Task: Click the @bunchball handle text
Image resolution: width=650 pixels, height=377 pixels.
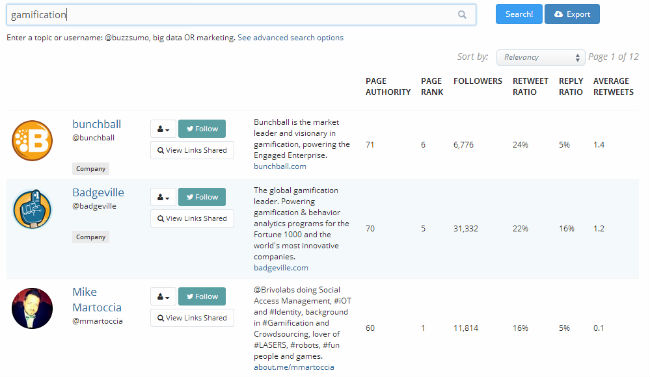Action: pos(93,138)
